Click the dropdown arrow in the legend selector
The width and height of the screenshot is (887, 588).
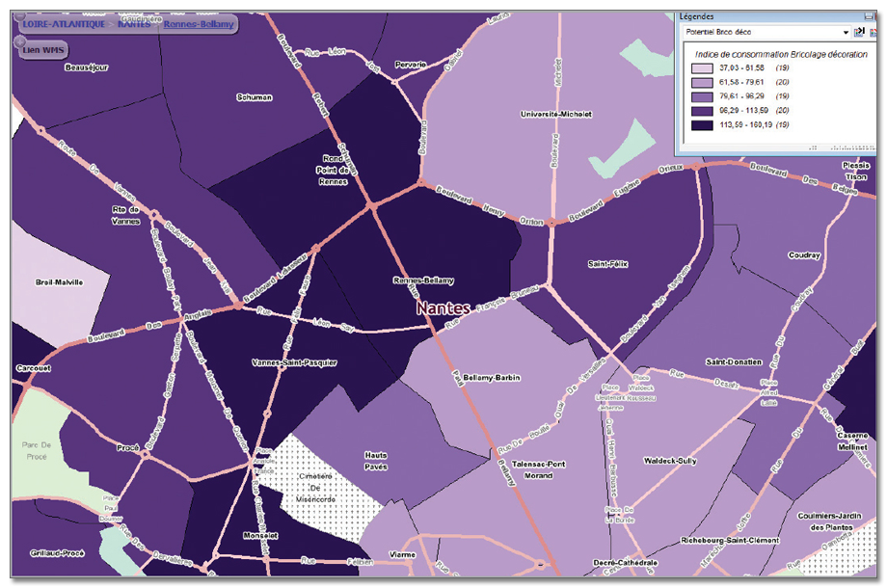(x=845, y=32)
